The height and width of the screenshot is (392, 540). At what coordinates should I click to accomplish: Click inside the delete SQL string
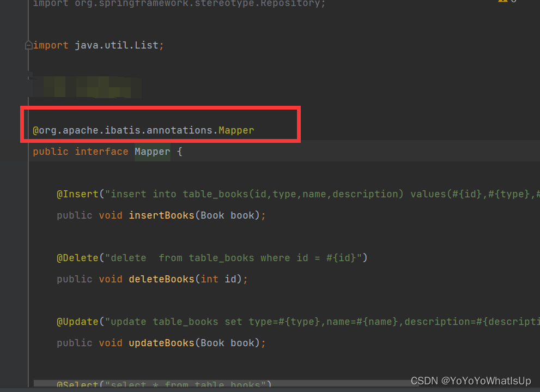point(234,257)
